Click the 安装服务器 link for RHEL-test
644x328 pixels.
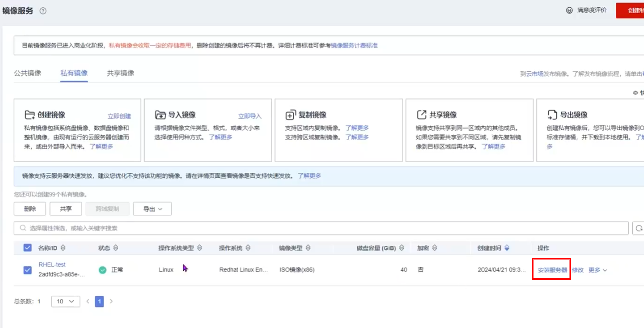click(552, 270)
